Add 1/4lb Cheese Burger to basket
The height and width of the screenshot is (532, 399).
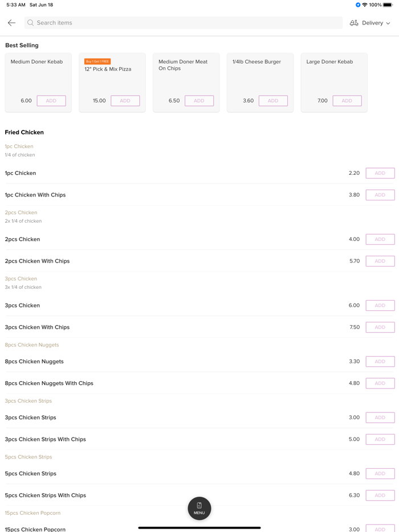coord(273,101)
